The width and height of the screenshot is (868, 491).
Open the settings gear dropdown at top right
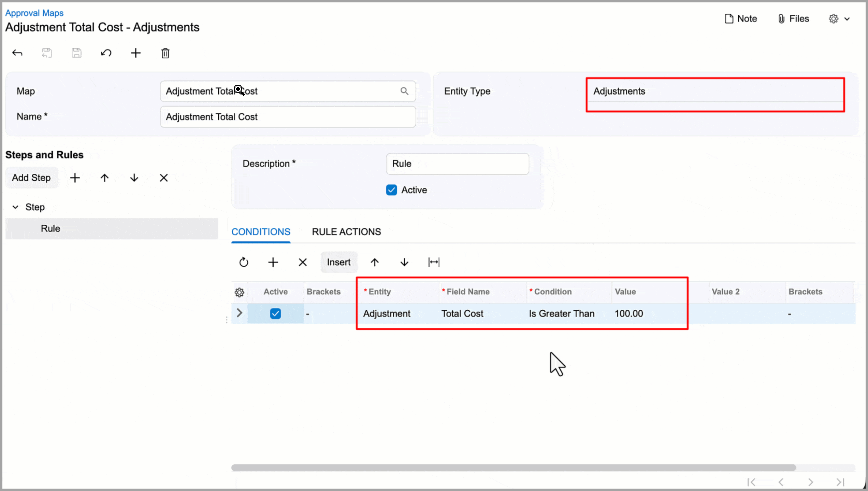click(x=839, y=19)
